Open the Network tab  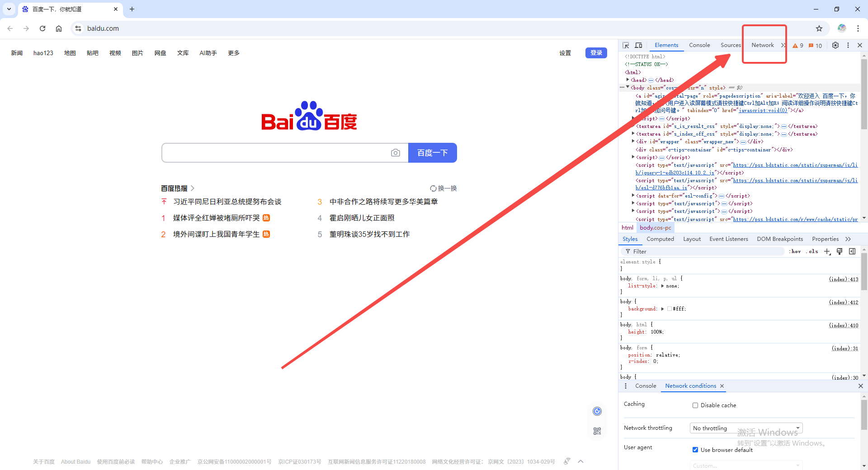(763, 45)
